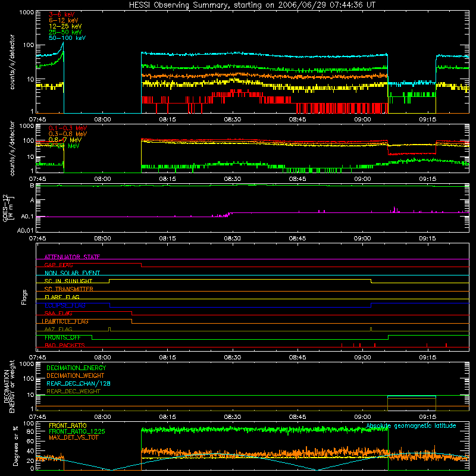The width and height of the screenshot is (476, 476).
Task: Click the DECIMATION_ENERGY legend label
Action: click(x=76, y=368)
